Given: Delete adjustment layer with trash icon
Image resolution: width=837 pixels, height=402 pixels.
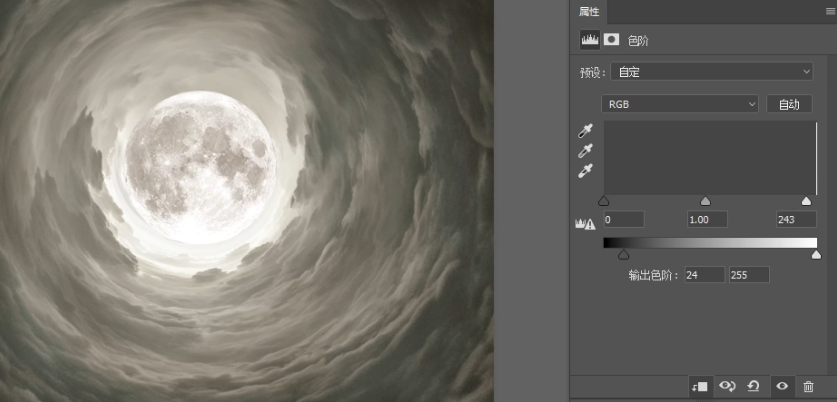Looking at the screenshot, I should 808,386.
